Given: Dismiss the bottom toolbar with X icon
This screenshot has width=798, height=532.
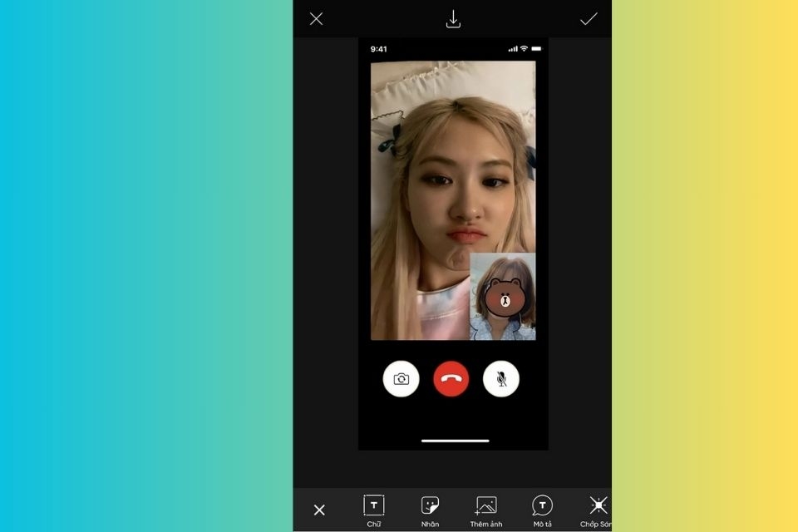Looking at the screenshot, I should click(x=319, y=510).
